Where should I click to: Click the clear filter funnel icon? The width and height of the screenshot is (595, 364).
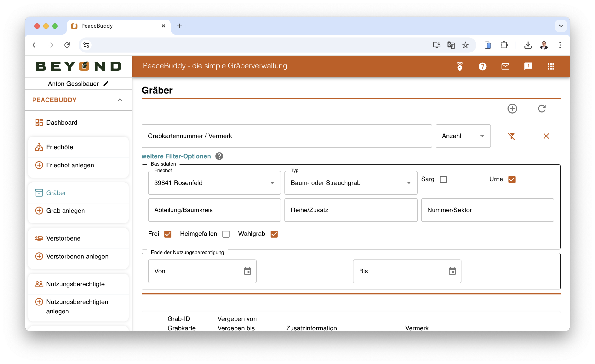[x=511, y=136]
